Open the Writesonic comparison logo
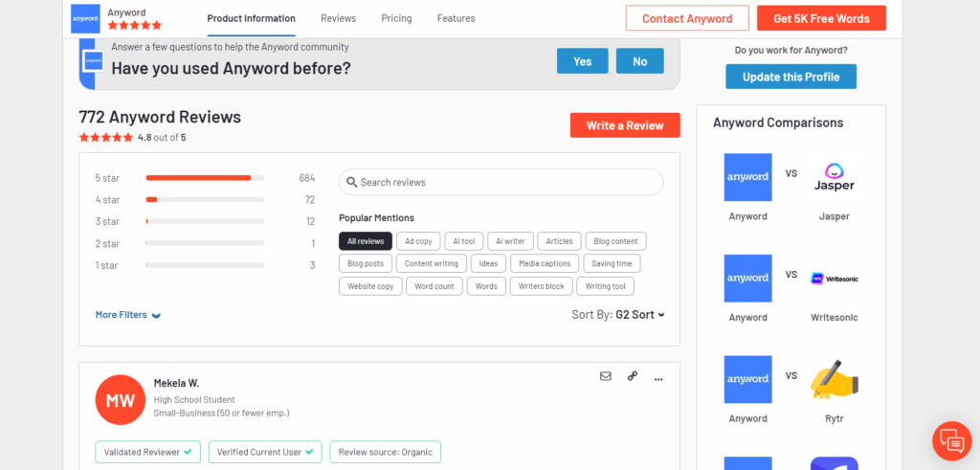This screenshot has height=470, width=980. pos(834,279)
